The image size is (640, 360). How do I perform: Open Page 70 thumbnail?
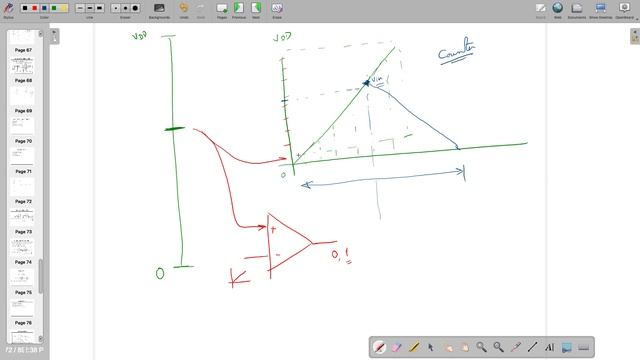tap(23, 156)
